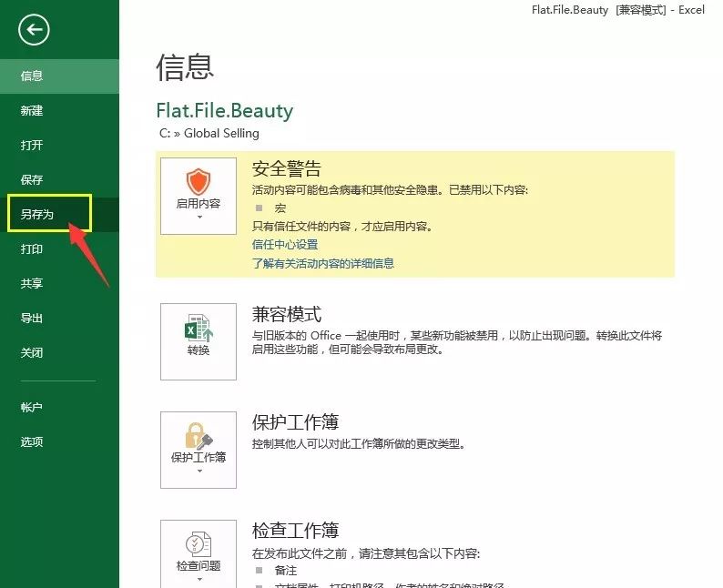
Task: Click the 备注 bullet item
Action: [x=285, y=571]
